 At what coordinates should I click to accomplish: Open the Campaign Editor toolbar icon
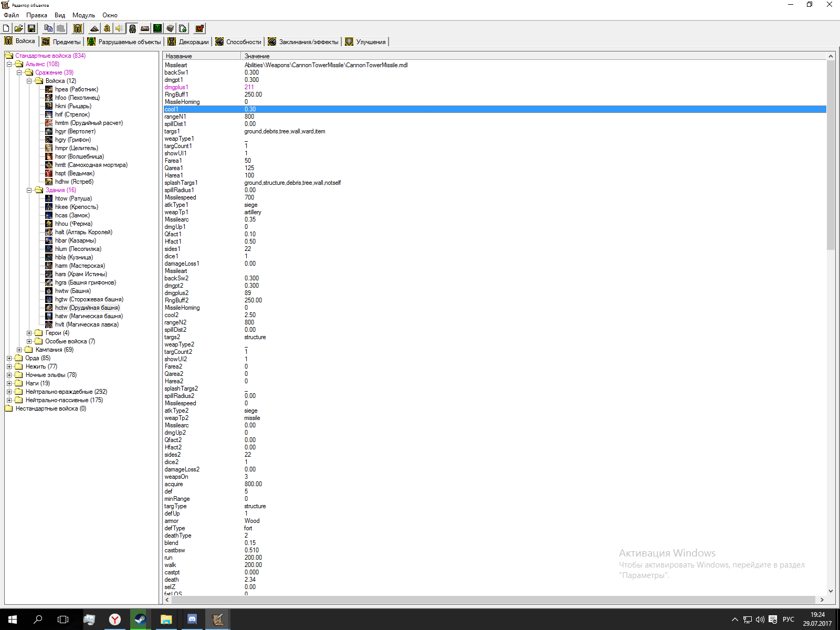click(x=145, y=28)
